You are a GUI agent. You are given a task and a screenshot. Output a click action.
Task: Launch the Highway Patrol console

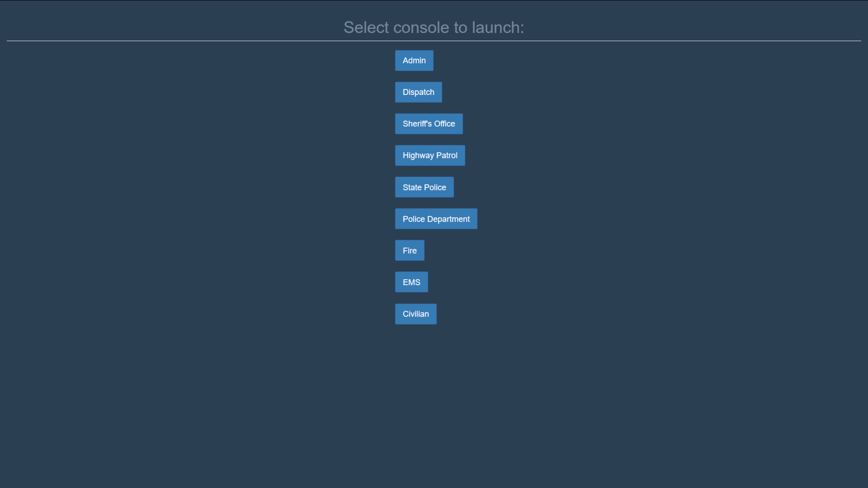(x=430, y=156)
